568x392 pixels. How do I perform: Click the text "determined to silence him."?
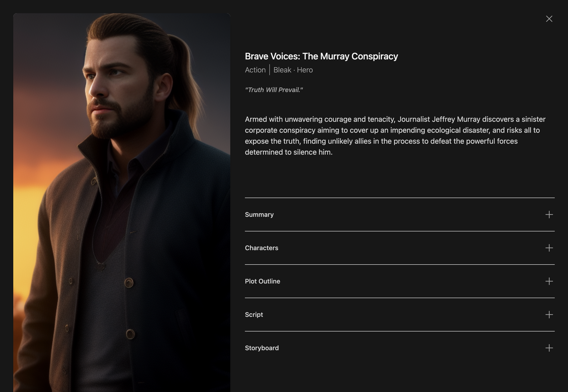point(289,152)
